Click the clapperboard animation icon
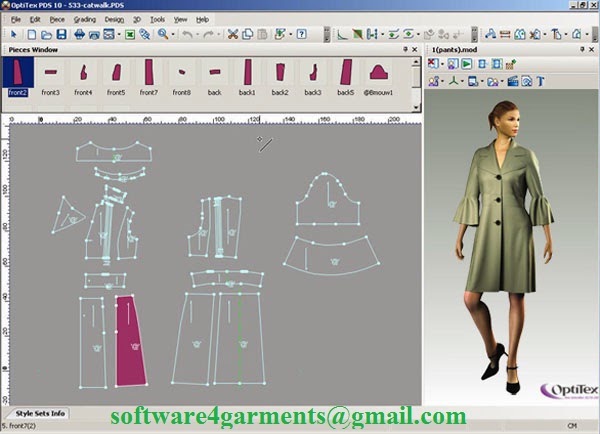This screenshot has height=434, width=600. click(x=512, y=81)
